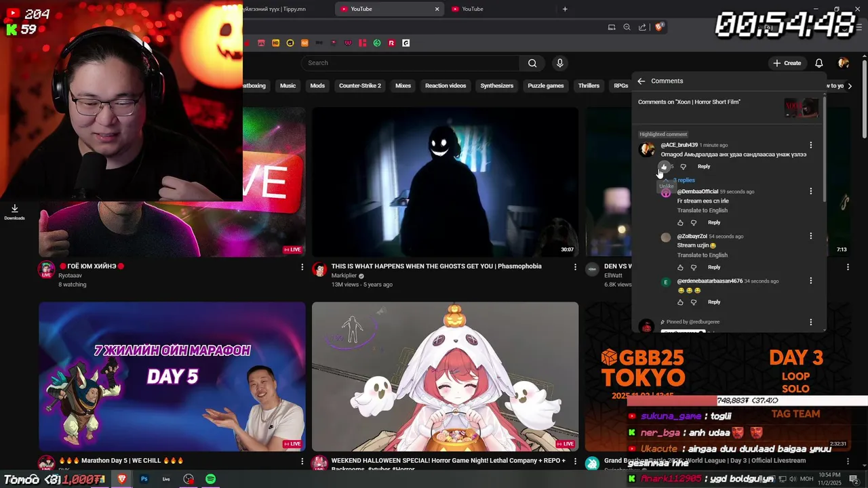The width and height of the screenshot is (868, 488).
Task: Dislike the @ACE_bruh439 comment
Action: 684,167
